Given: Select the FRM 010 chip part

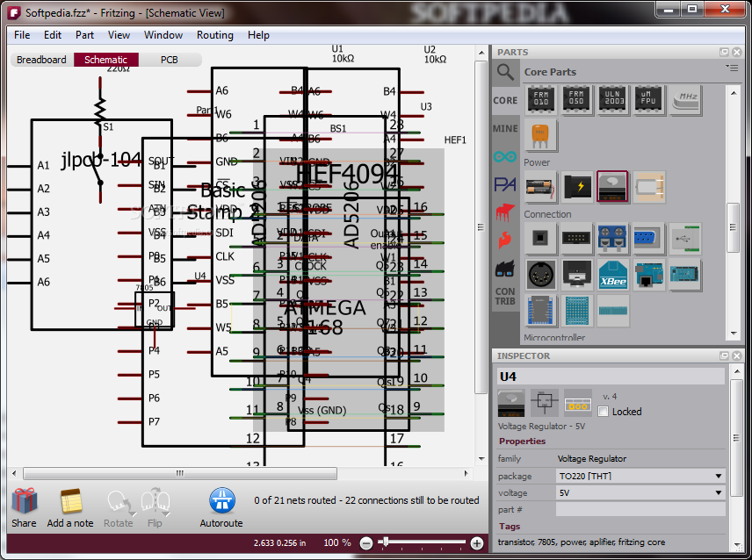Looking at the screenshot, I should click(x=540, y=100).
